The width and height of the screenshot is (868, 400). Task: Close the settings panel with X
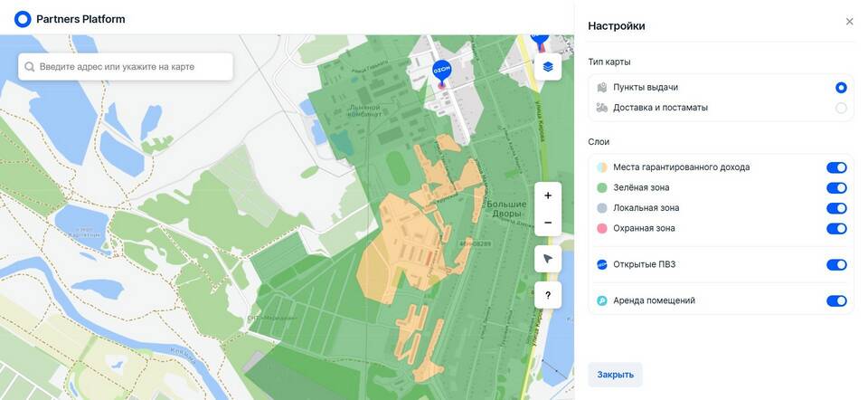(x=849, y=22)
